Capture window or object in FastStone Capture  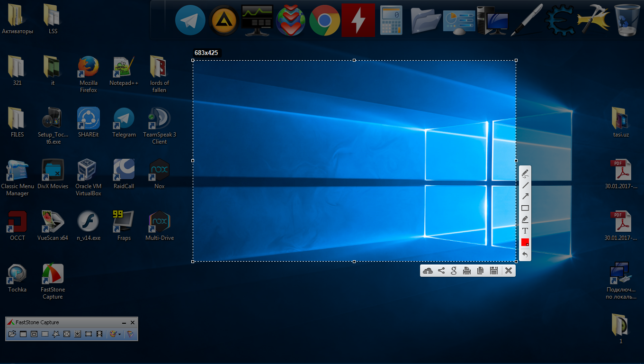34,334
